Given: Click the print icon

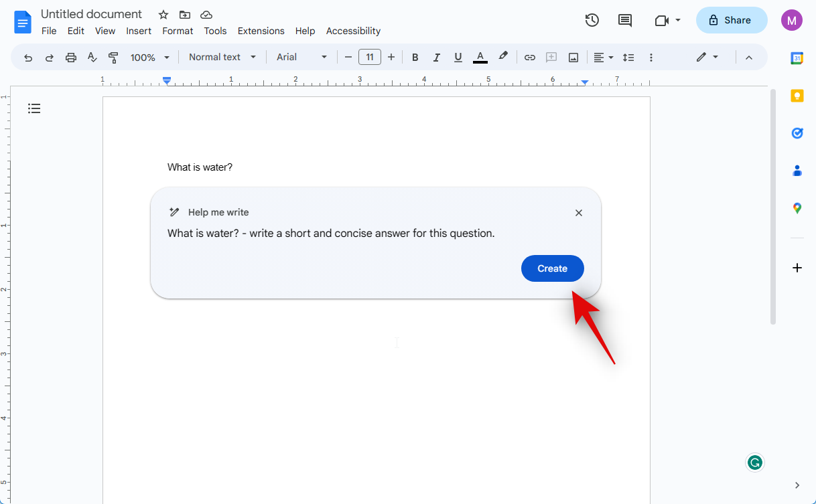Looking at the screenshot, I should coord(71,58).
